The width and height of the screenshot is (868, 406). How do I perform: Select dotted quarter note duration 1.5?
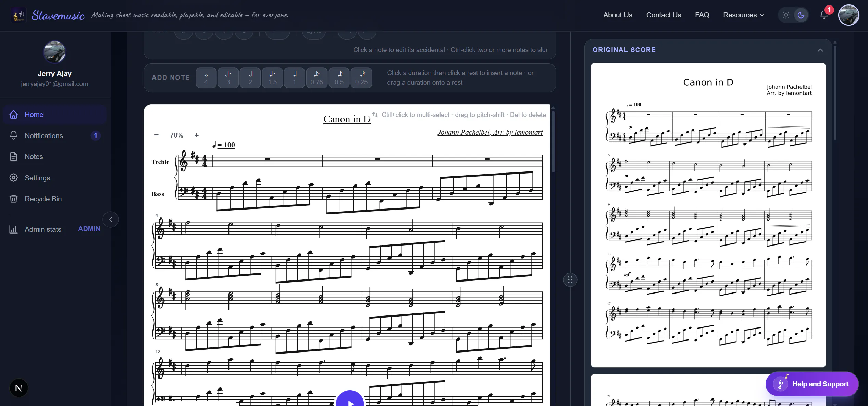point(273,78)
